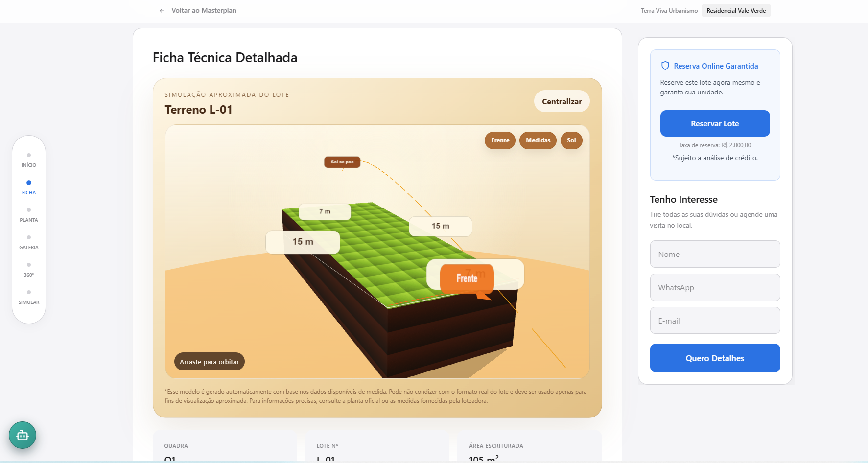Click the chatbot robot icon
The height and width of the screenshot is (463, 868).
23,435
